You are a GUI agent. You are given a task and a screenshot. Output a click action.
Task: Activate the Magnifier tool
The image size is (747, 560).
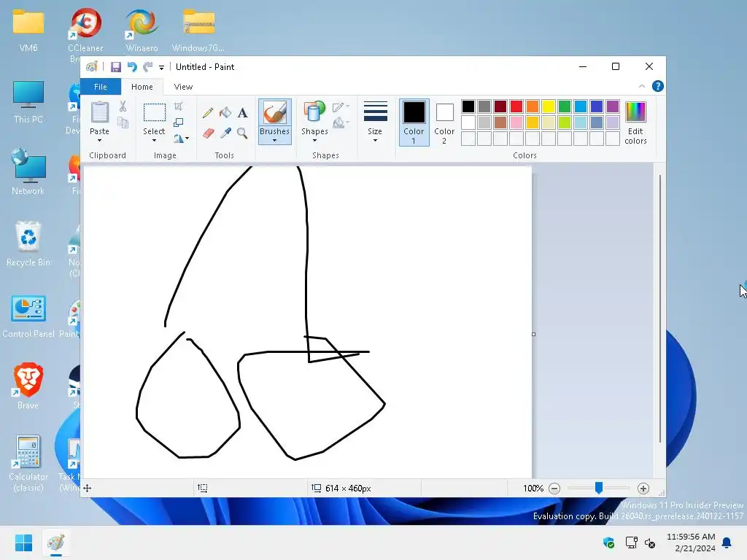(242, 133)
